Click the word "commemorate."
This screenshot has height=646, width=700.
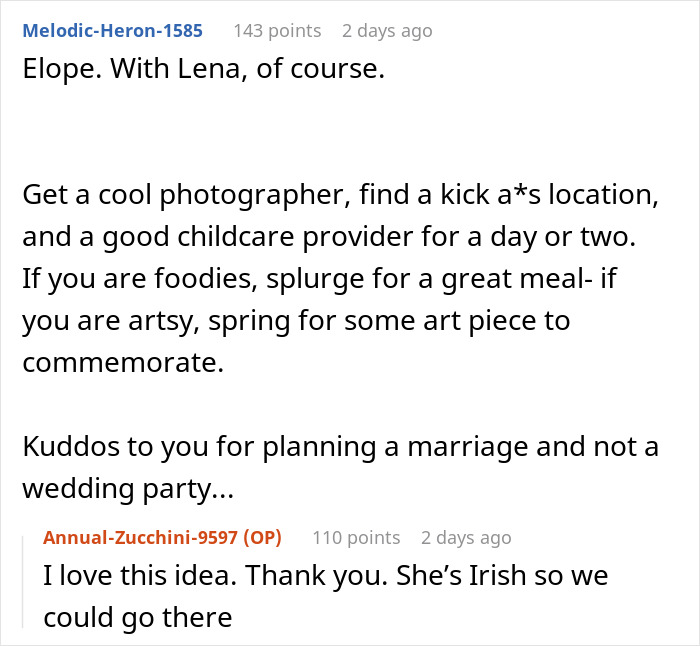click(123, 362)
